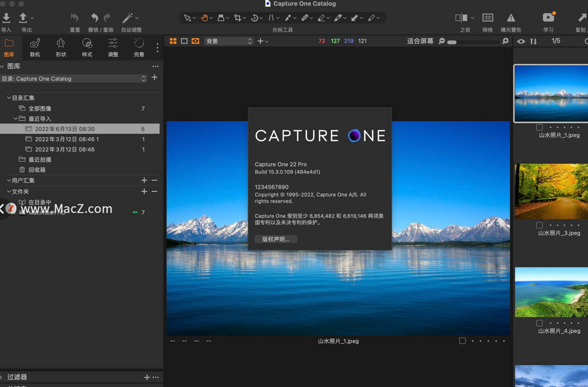Select the Spot Removal (healing) tool
This screenshot has height=387, width=588.
click(x=305, y=18)
